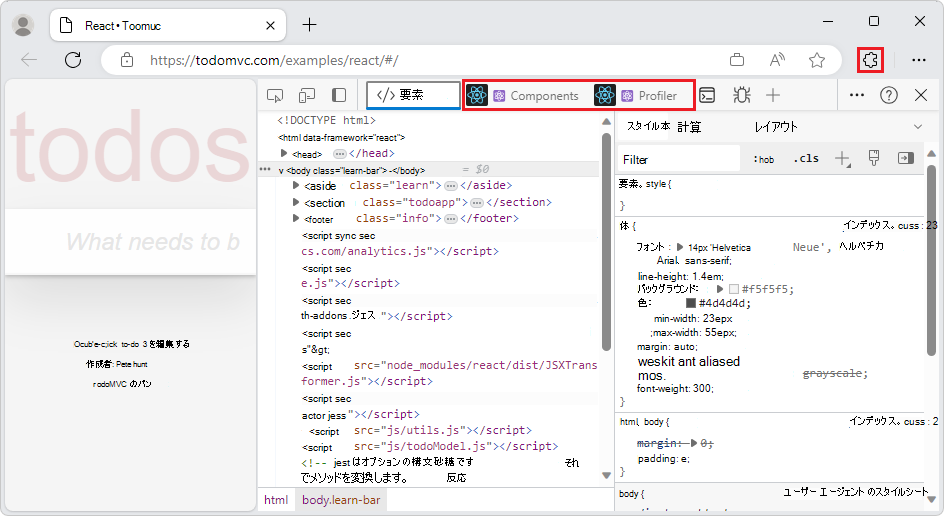
Task: Click the index.css:23 source link
Action: pos(890,225)
